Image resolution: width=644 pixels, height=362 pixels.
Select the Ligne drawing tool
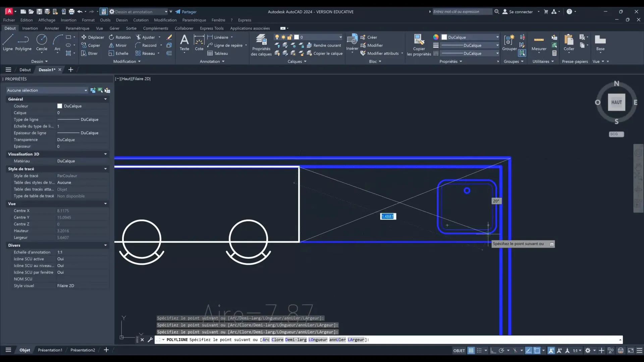8,43
